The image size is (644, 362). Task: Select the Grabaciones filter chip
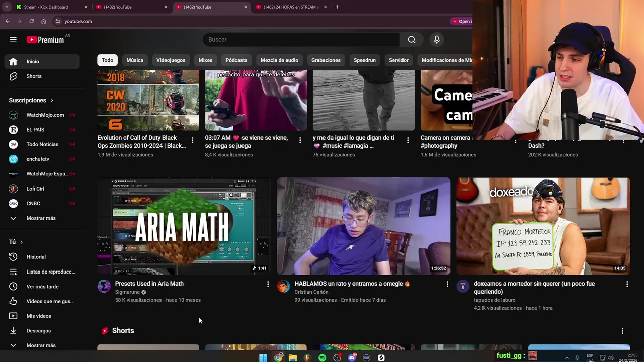(x=326, y=60)
